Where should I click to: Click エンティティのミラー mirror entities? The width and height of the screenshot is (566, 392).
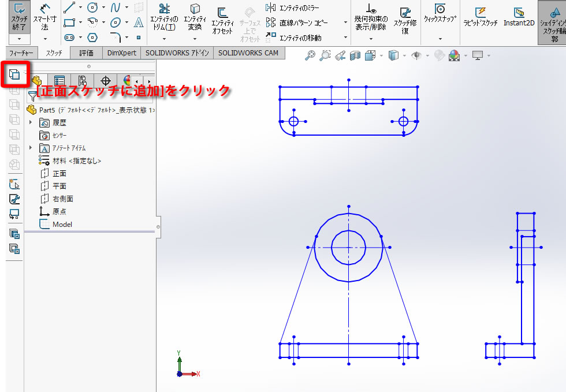[293, 8]
